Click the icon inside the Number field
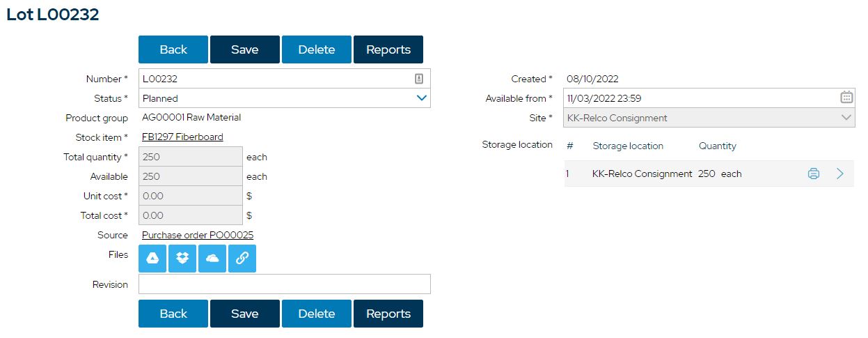 pos(419,79)
